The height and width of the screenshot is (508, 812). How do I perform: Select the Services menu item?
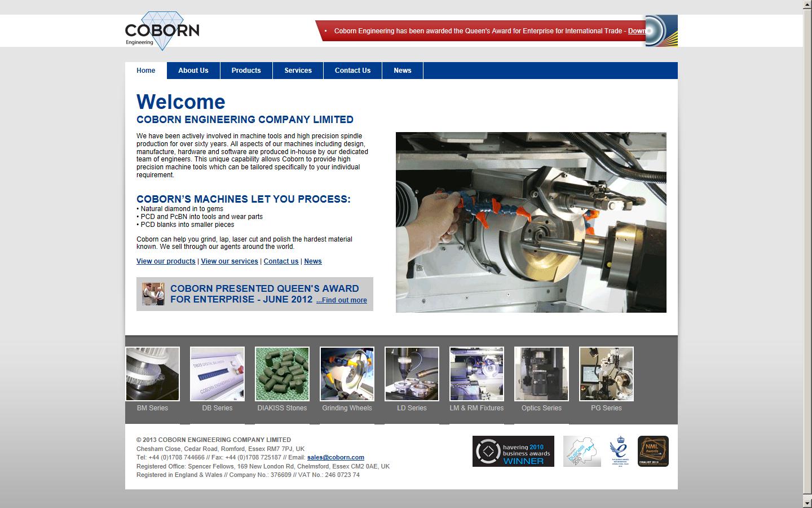pos(298,71)
